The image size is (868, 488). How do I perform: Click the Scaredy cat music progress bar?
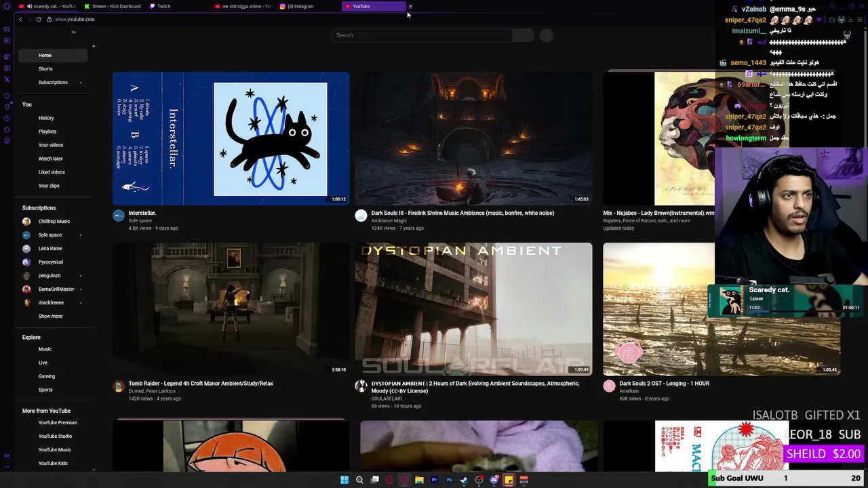click(804, 312)
